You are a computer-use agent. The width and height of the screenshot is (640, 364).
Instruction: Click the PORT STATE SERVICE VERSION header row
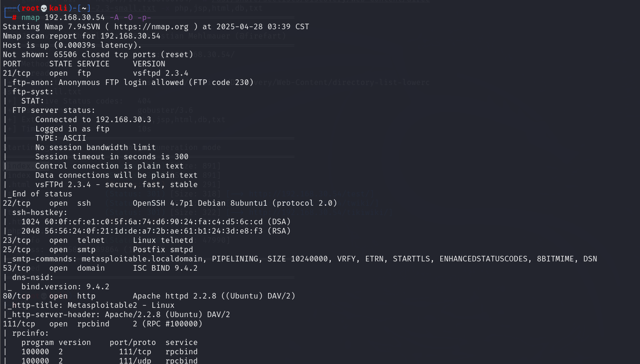pyautogui.click(x=84, y=64)
